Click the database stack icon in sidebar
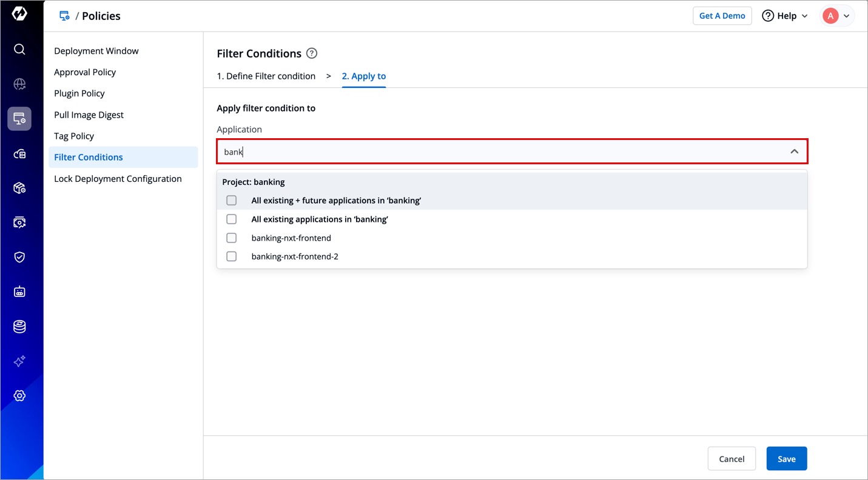Image resolution: width=868 pixels, height=480 pixels. [19, 327]
